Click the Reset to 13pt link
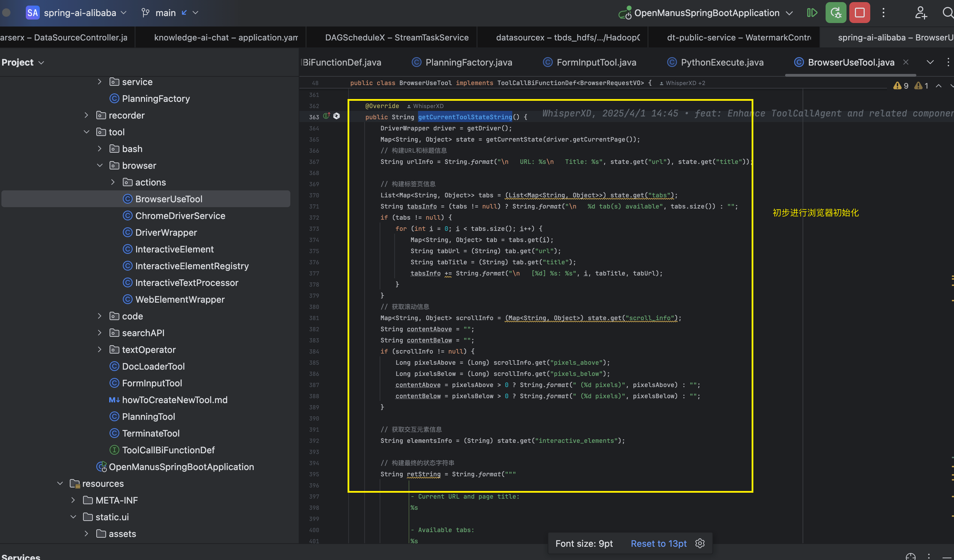This screenshot has height=560, width=954. (x=658, y=543)
